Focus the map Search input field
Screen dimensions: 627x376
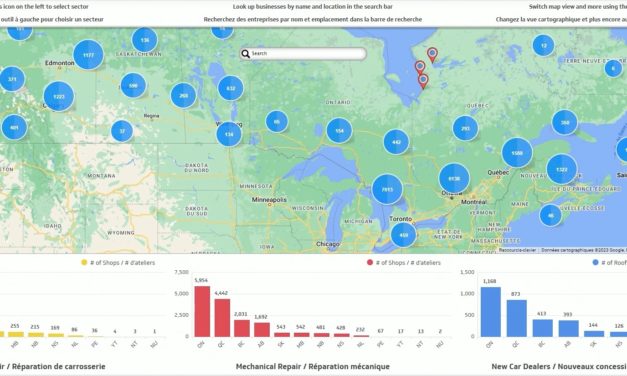(x=304, y=54)
